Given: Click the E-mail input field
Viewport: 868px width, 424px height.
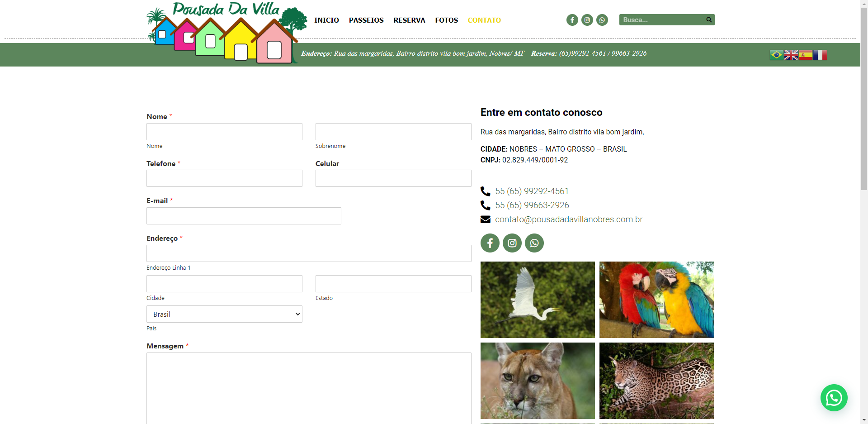Looking at the screenshot, I should (x=244, y=216).
